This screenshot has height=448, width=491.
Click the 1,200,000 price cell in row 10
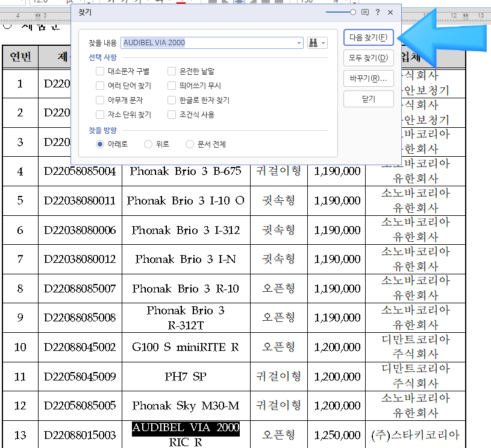[x=337, y=347]
